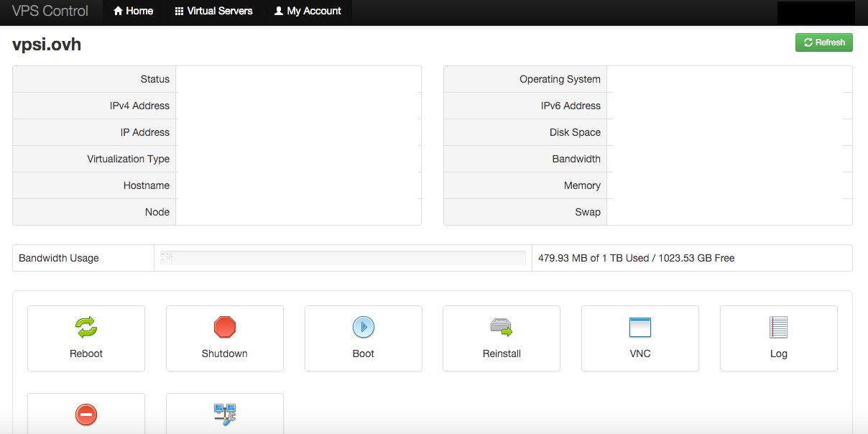Click the blacked-out box in top bar
This screenshot has height=434, width=868.
click(816, 12)
